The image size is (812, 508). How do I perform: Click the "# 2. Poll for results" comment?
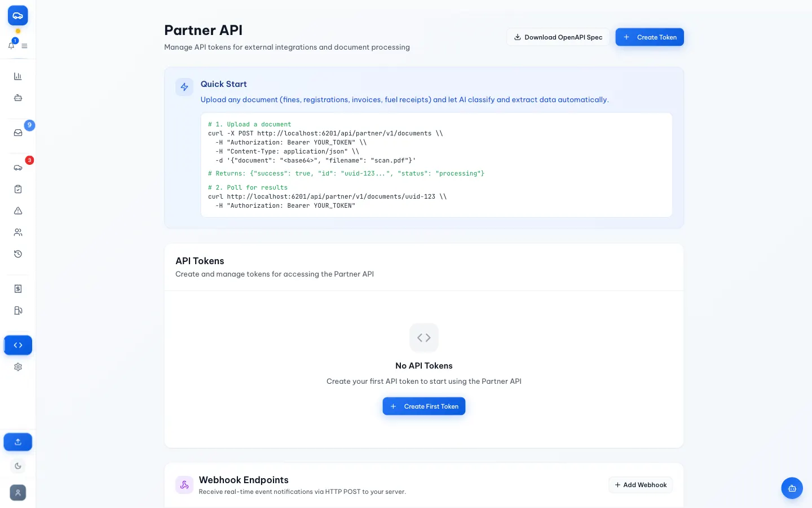(x=248, y=187)
